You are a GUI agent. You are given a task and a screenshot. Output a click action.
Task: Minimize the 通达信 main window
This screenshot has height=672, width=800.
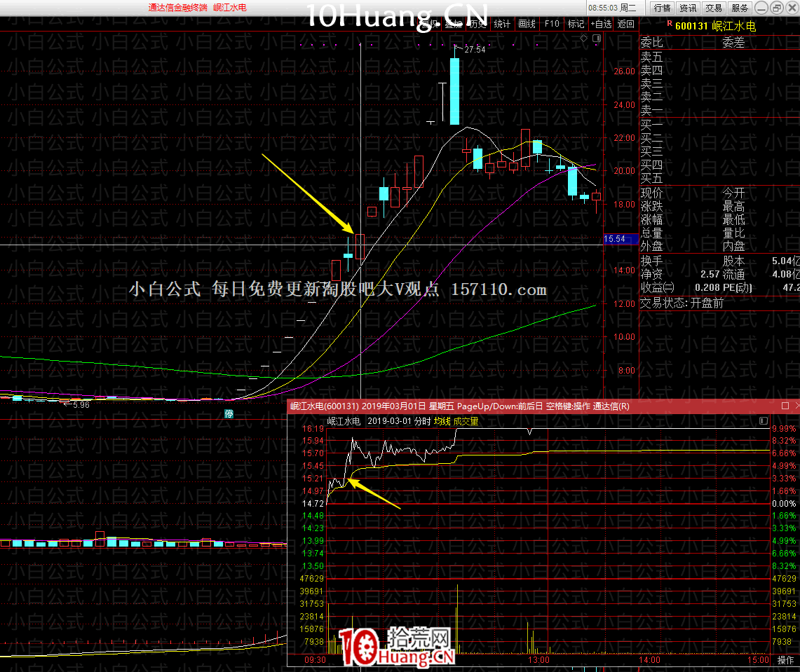(761, 8)
